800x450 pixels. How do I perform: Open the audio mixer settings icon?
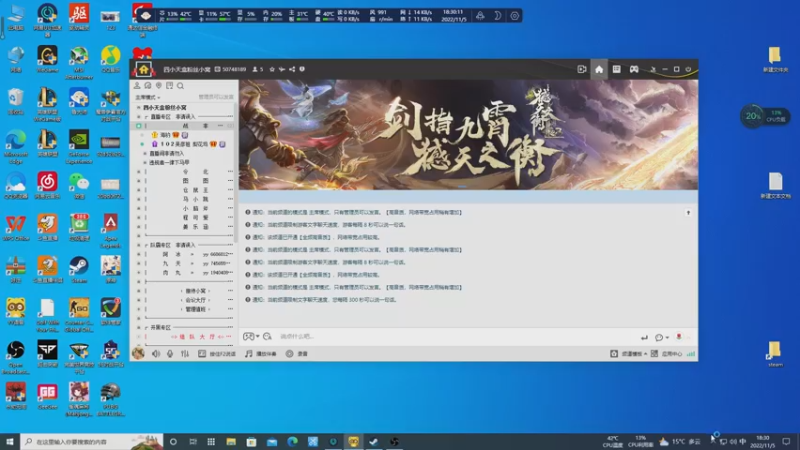point(185,354)
